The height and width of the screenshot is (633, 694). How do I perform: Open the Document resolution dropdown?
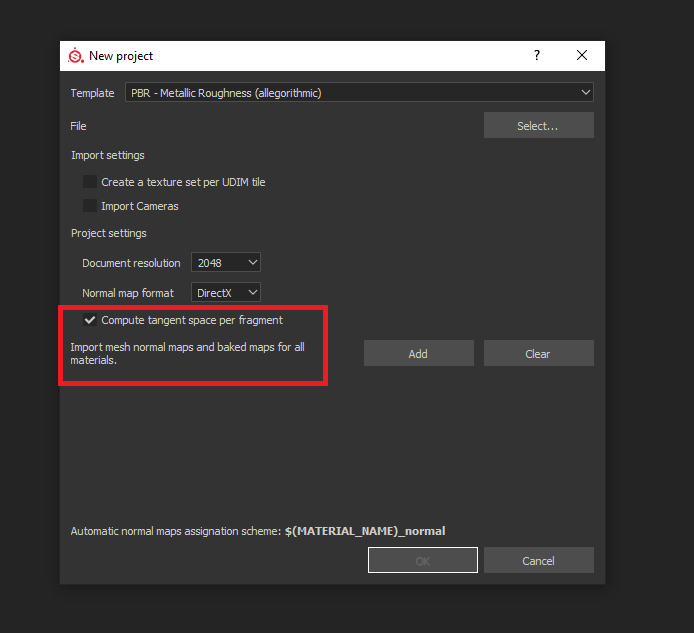226,262
